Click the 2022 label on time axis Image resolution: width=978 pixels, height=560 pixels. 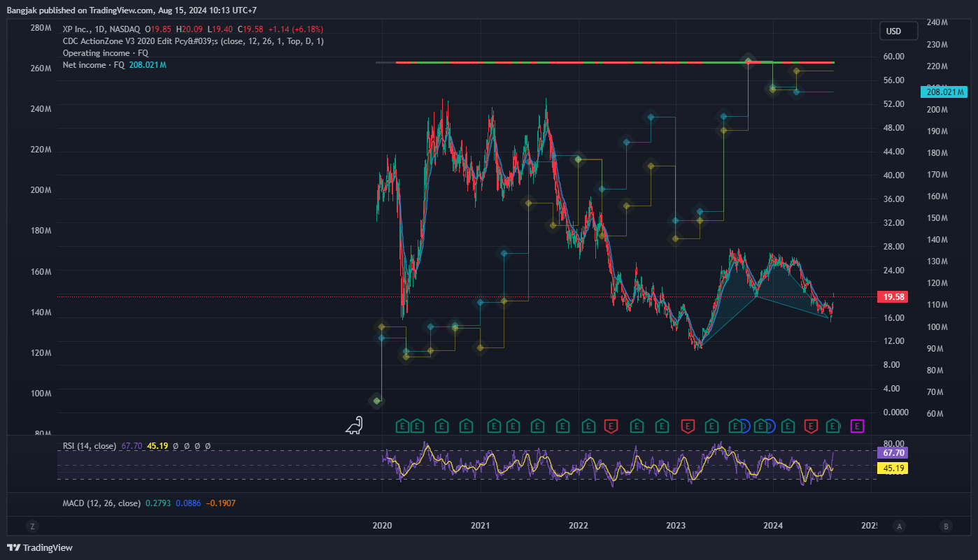tap(578, 525)
